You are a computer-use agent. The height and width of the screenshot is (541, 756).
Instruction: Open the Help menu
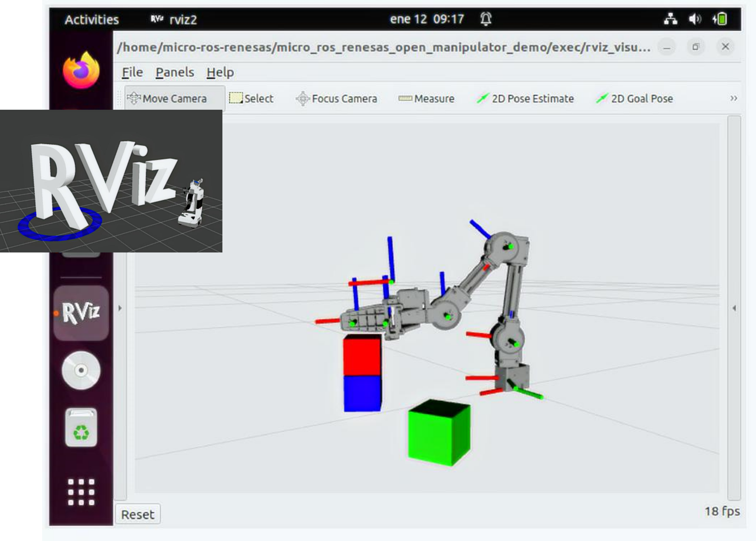[x=220, y=72]
